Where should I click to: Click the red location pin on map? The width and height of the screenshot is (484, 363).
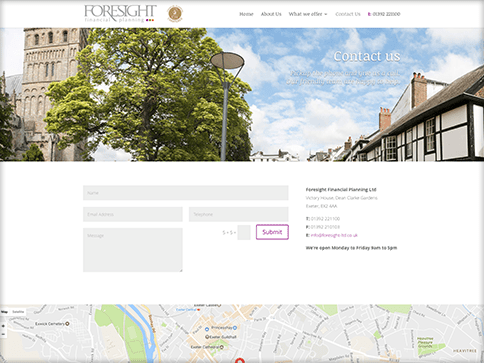coord(240,360)
